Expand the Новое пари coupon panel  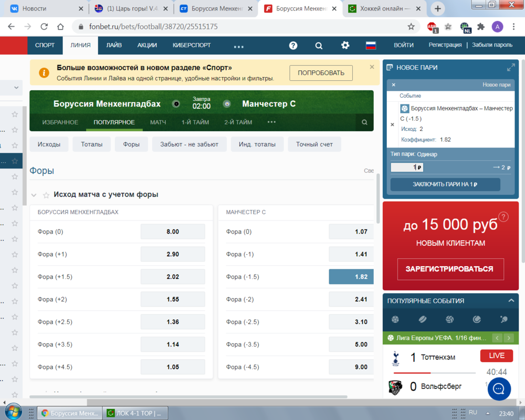coord(511,67)
